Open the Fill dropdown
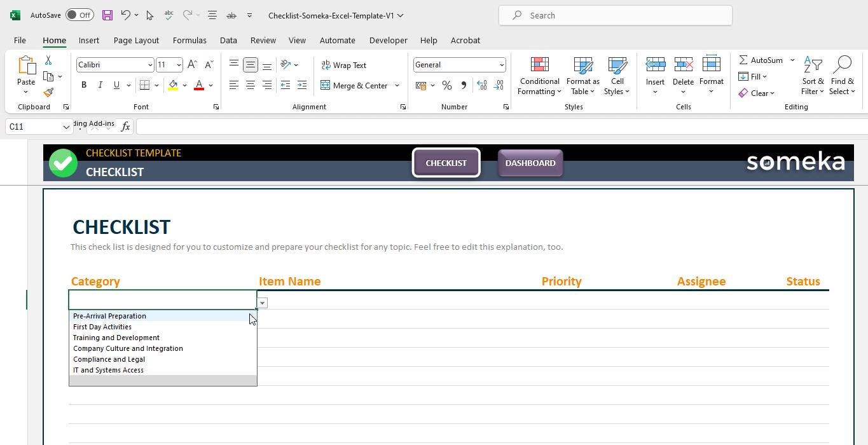868x445 pixels. point(753,76)
